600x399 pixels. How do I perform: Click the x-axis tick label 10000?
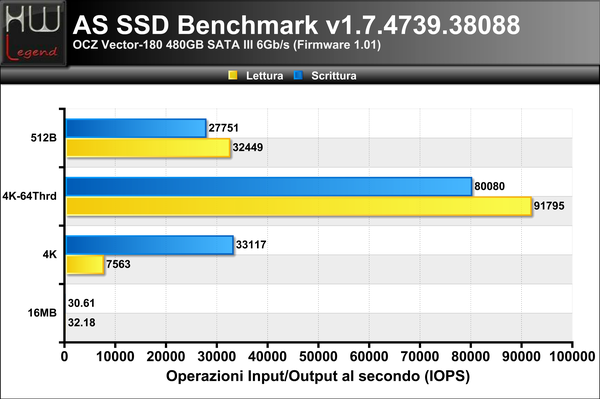point(115,357)
